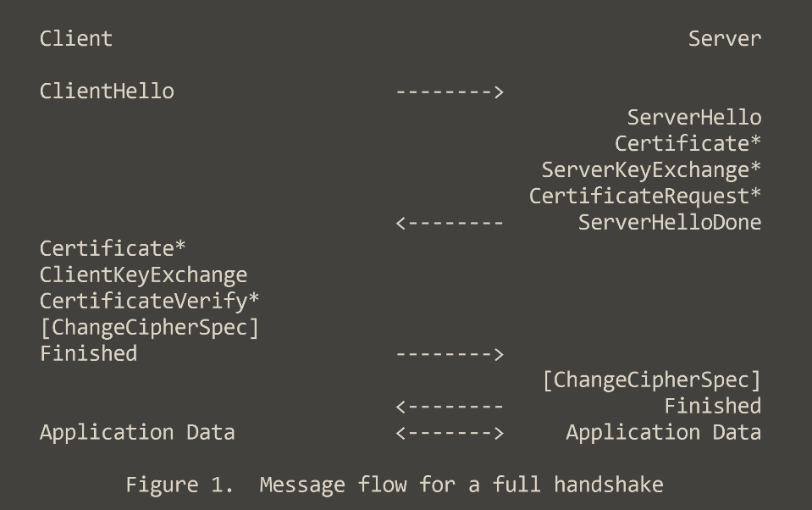
Task: Click bidirectional arrow between Application Data
Action: click(x=450, y=433)
